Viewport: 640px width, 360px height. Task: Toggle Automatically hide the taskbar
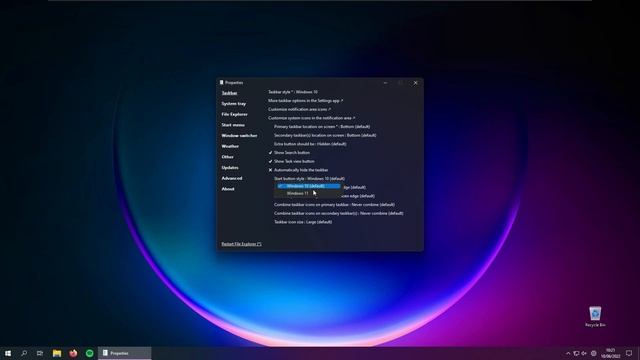(298, 170)
